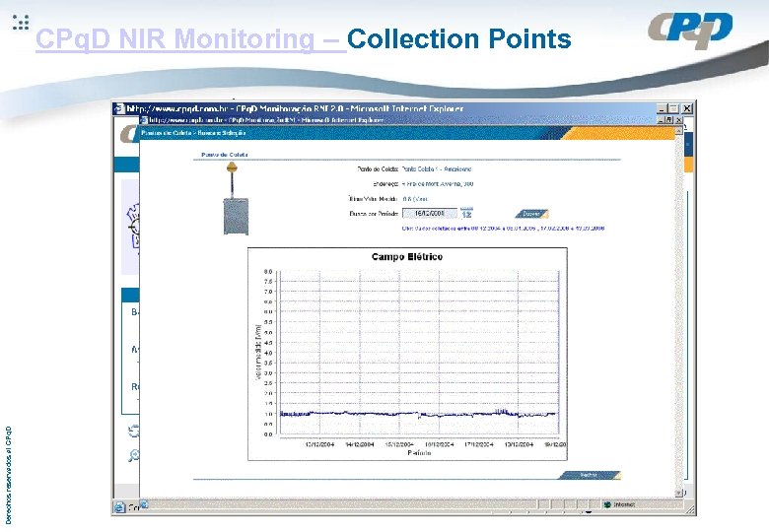The height and width of the screenshot is (532, 769).
Task: Click the CPqD logo in the slide corner
Action: pyautogui.click(x=690, y=31)
